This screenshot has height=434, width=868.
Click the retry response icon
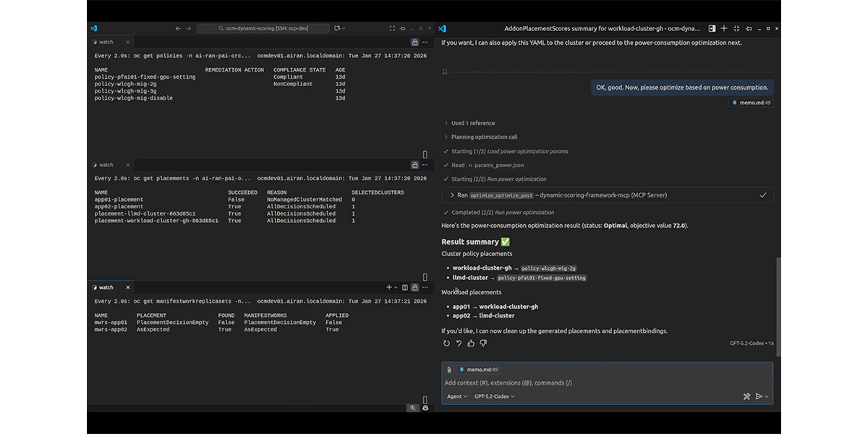[x=446, y=344]
